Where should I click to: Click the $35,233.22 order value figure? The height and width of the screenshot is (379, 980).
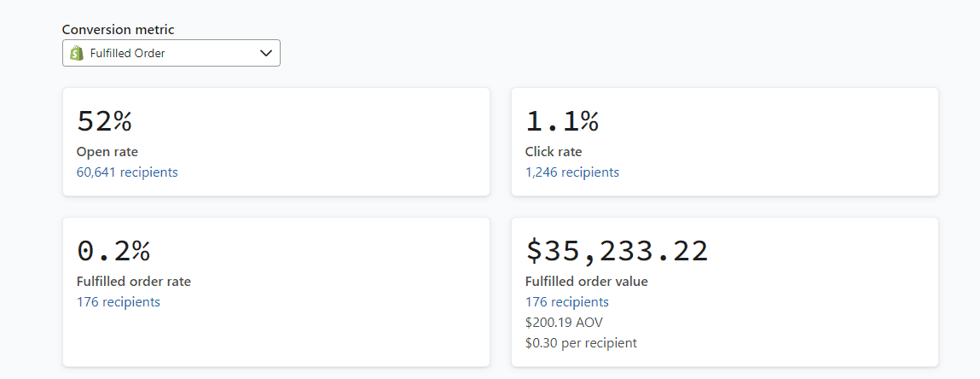(617, 251)
